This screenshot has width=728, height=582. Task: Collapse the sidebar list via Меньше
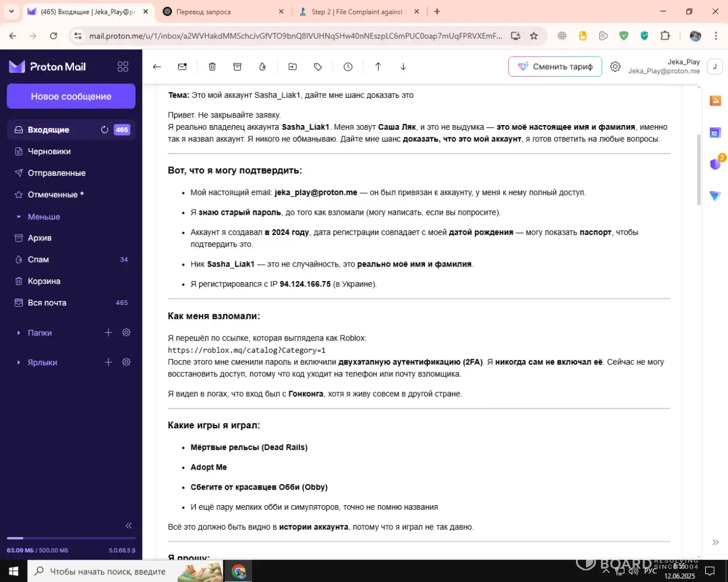(x=44, y=217)
